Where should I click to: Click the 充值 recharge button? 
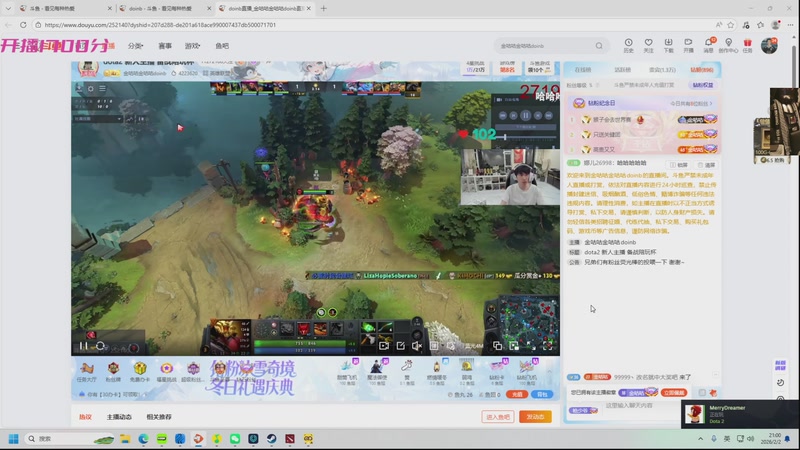coord(517,394)
